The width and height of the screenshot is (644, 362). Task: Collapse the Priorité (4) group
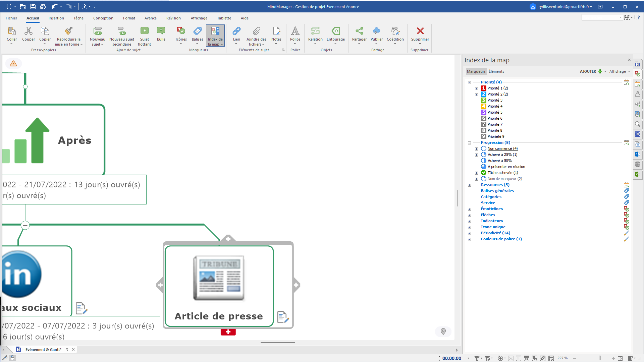click(x=470, y=82)
